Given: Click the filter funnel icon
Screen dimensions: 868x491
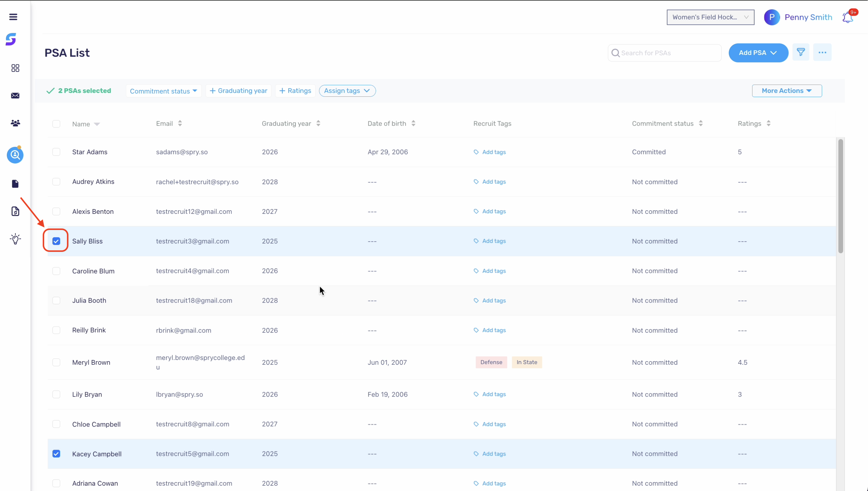Looking at the screenshot, I should click(801, 52).
